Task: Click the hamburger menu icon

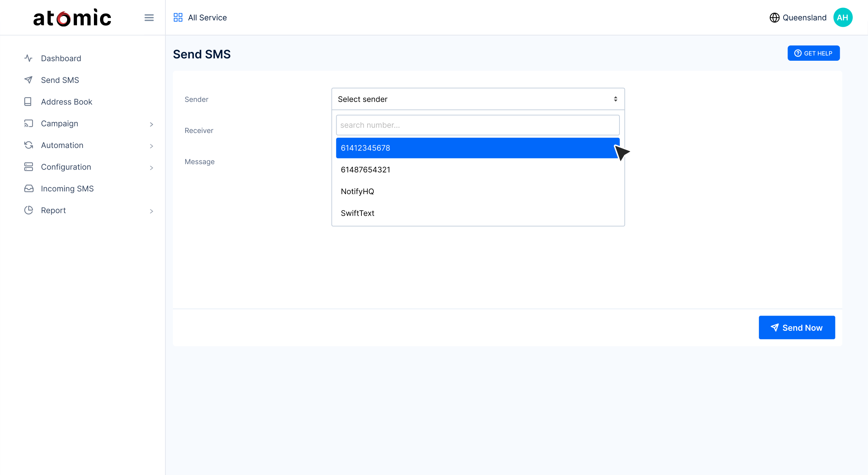Action: pyautogui.click(x=149, y=18)
